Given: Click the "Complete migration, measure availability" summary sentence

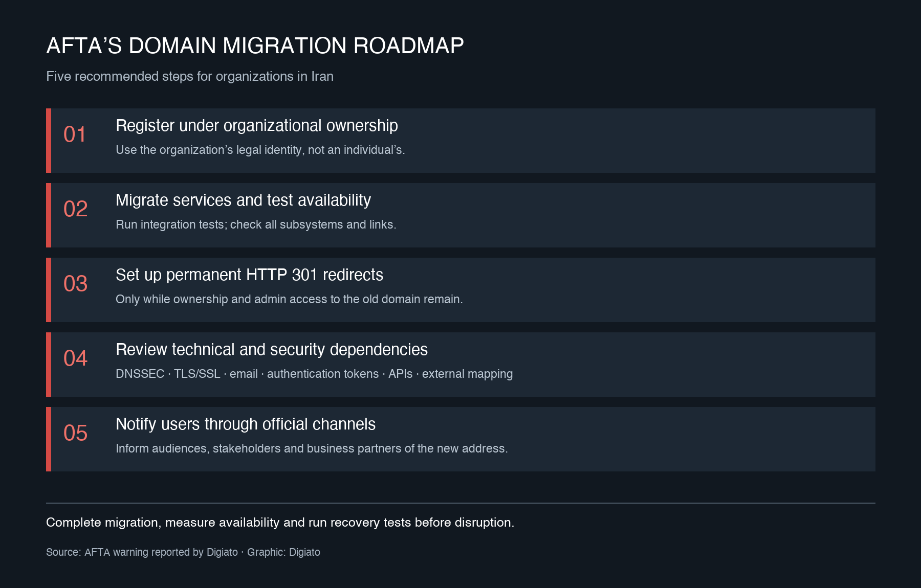Looking at the screenshot, I should [x=280, y=523].
